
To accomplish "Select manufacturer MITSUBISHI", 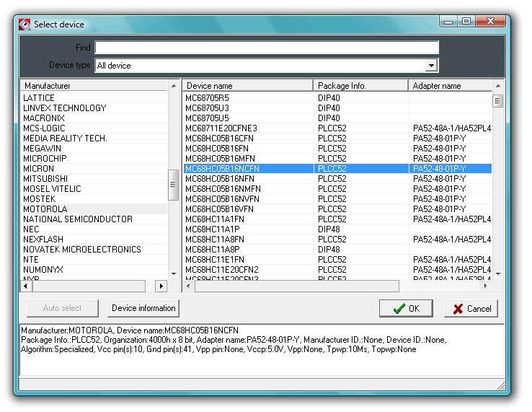I will coord(94,179).
